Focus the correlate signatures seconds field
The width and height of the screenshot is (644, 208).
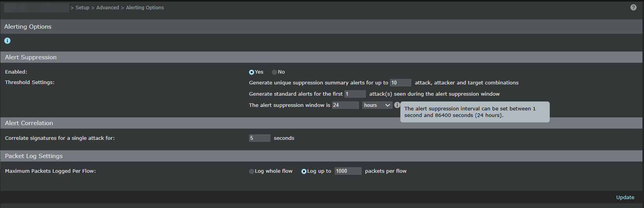pos(260,138)
